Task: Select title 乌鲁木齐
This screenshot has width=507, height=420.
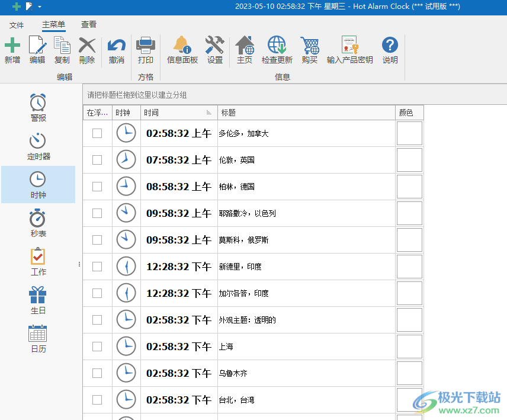Action: click(233, 373)
